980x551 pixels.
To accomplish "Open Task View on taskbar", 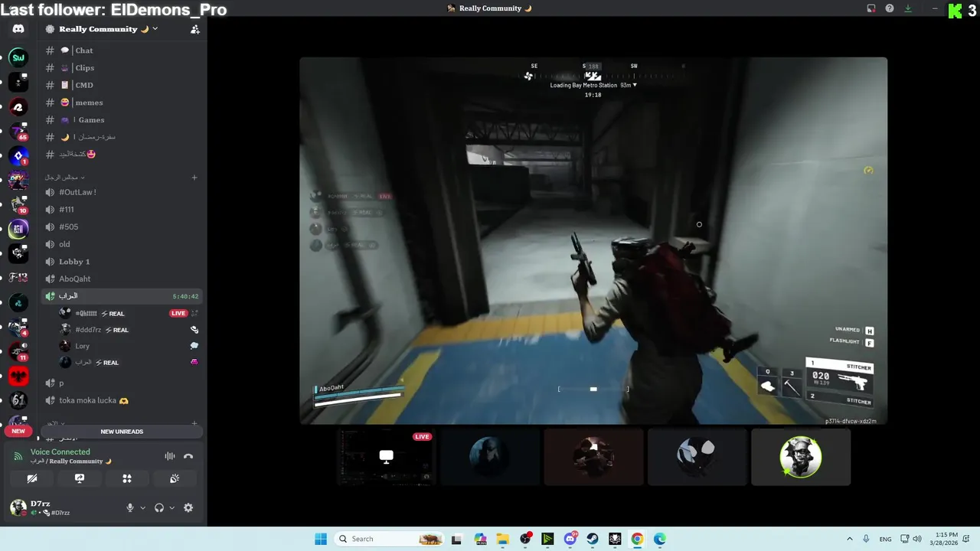I will [x=456, y=539].
